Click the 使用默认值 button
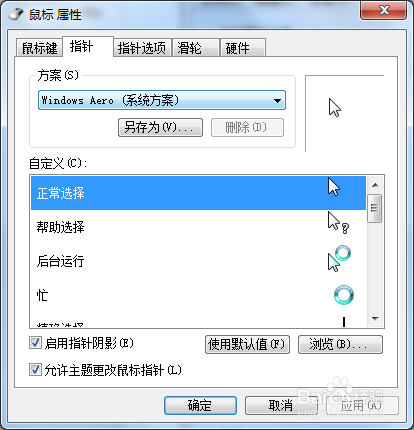The height and width of the screenshot is (430, 414). 247,344
